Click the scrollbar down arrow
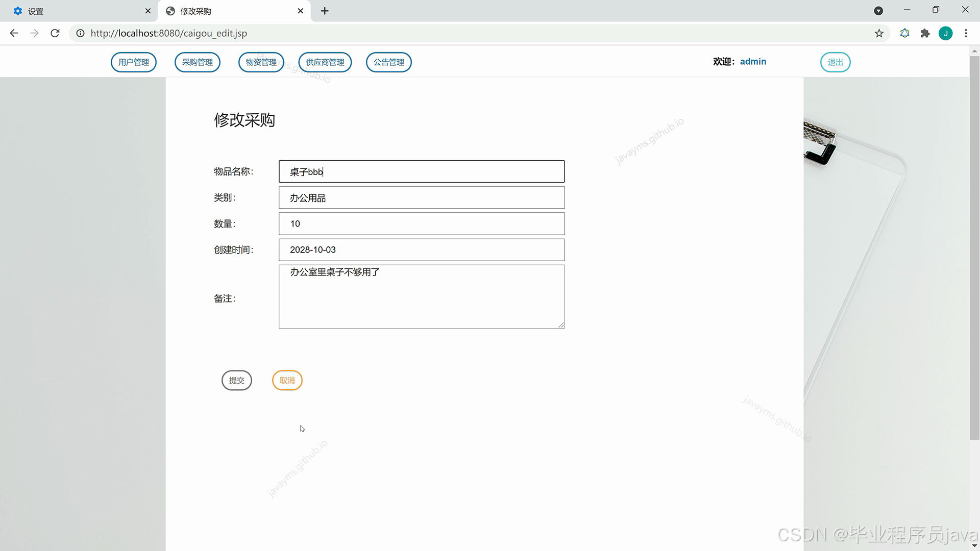The height and width of the screenshot is (551, 980). coord(974,546)
